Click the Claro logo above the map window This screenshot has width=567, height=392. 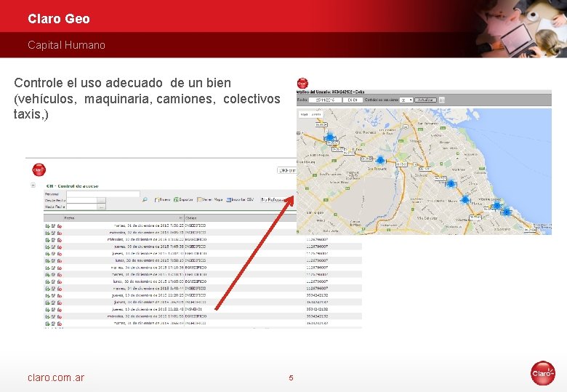click(302, 83)
